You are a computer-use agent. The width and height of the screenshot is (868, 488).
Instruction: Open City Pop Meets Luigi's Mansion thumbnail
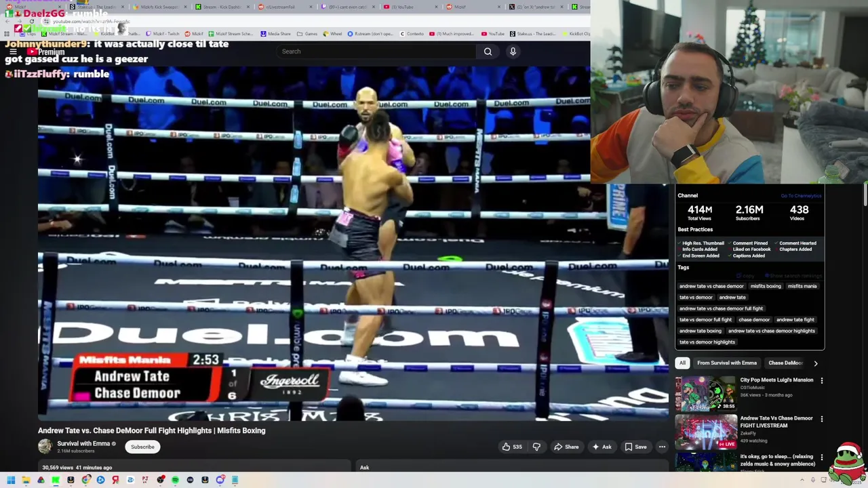click(706, 393)
